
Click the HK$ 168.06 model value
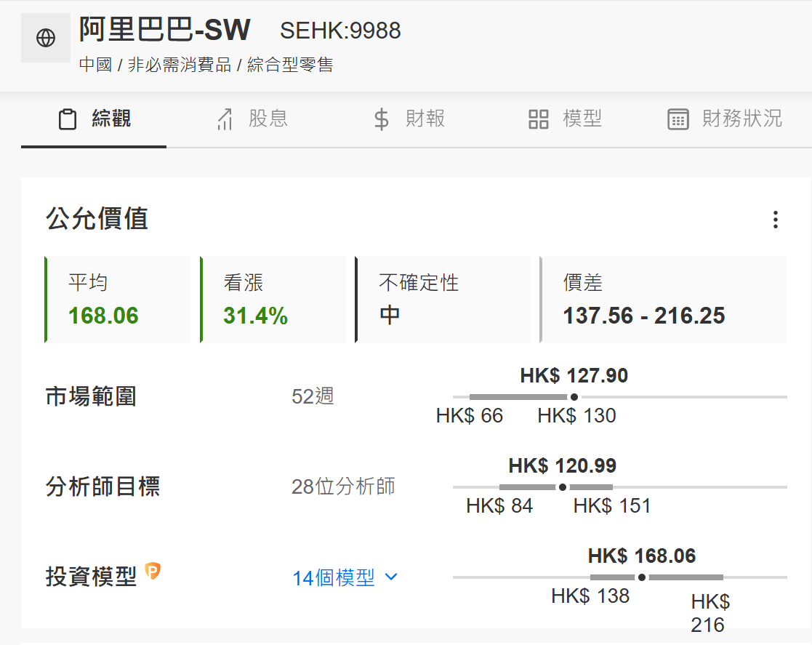pyautogui.click(x=642, y=556)
